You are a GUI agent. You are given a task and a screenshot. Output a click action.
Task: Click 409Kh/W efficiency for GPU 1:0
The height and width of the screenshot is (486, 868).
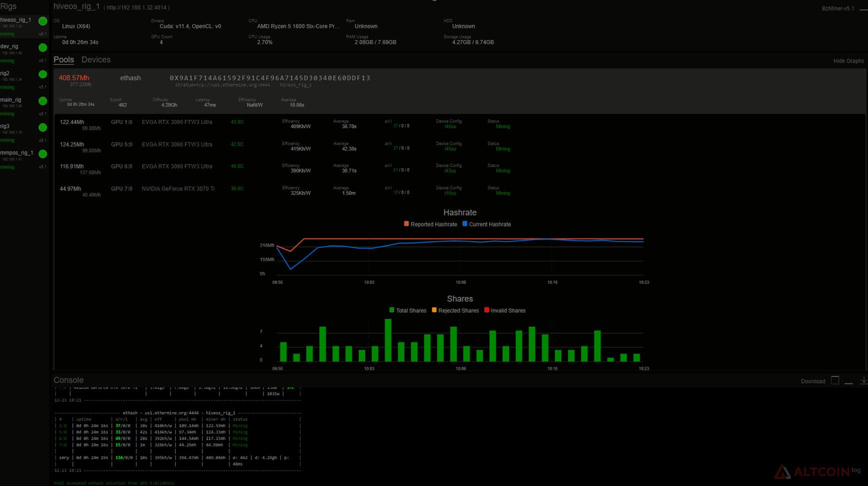pos(301,126)
